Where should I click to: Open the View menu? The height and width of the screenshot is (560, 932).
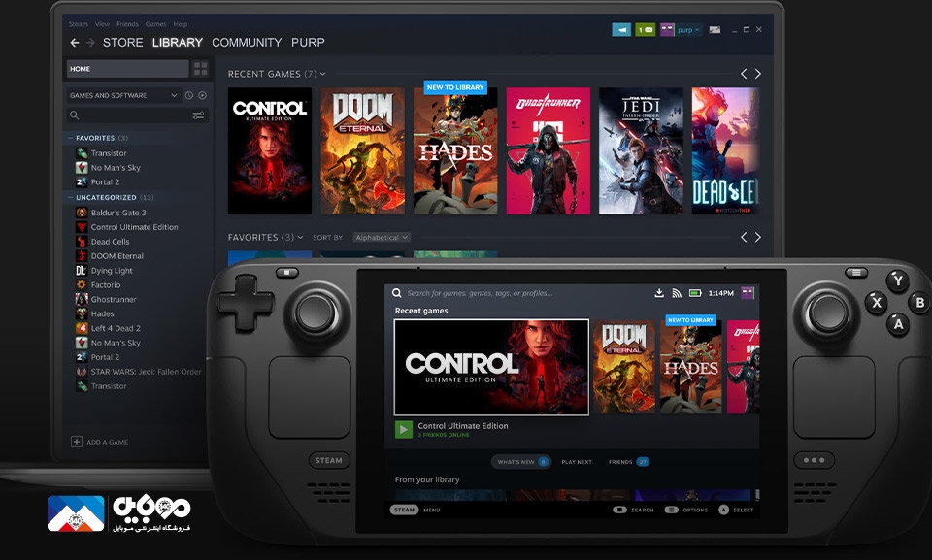click(102, 24)
